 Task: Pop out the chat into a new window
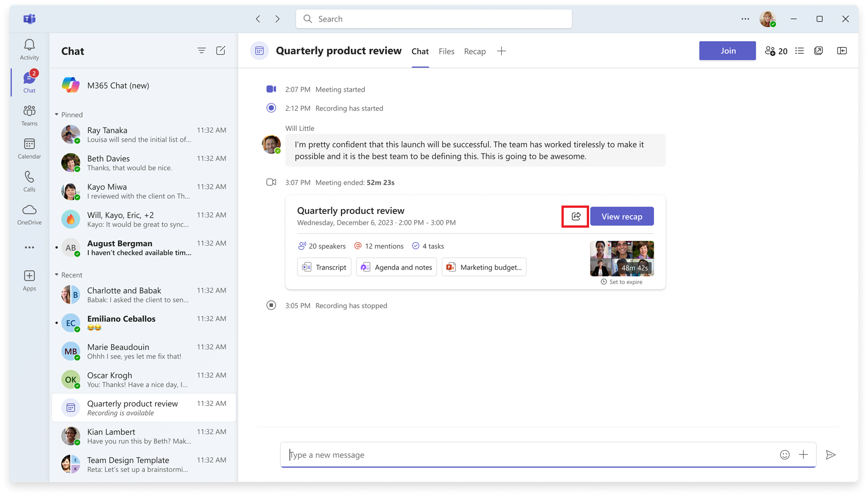[x=819, y=51]
